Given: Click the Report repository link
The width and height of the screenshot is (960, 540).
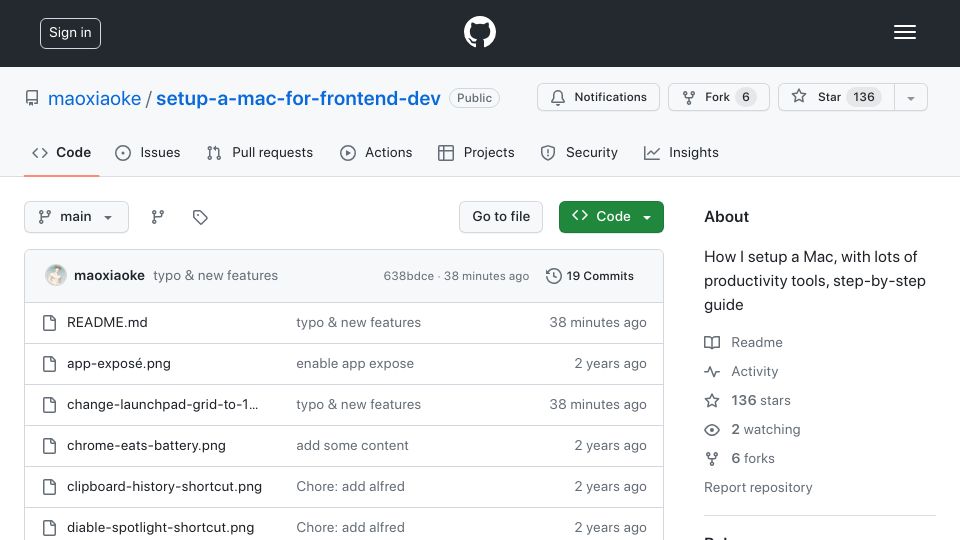Looking at the screenshot, I should (x=758, y=487).
